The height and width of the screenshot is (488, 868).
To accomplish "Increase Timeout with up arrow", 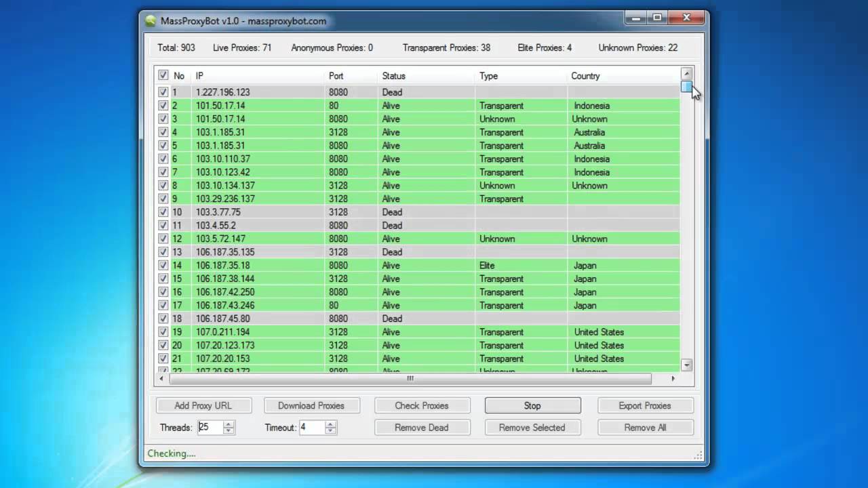I will (330, 424).
